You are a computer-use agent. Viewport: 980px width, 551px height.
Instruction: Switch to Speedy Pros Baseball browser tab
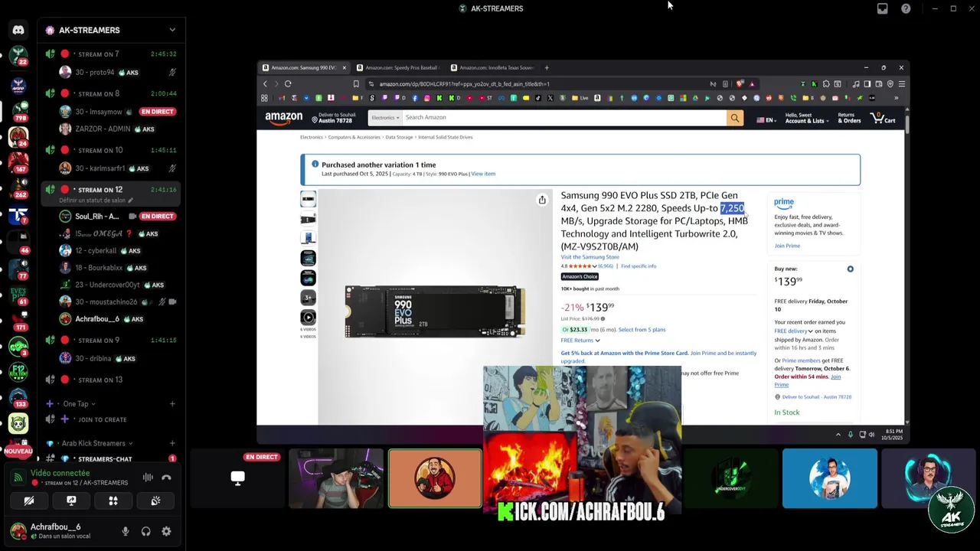398,67
